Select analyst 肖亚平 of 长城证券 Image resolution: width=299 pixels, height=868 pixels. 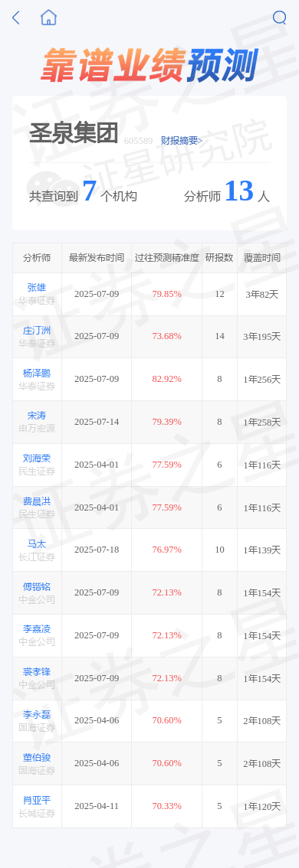point(37,801)
